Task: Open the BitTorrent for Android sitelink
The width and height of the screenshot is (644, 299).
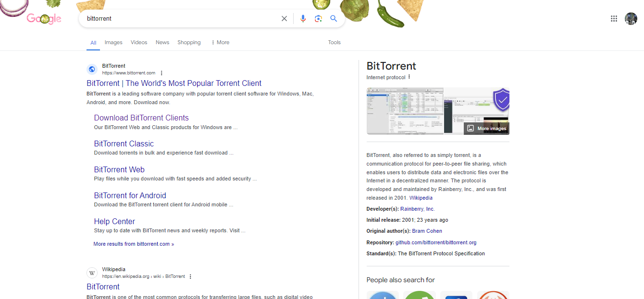Action: point(130,195)
